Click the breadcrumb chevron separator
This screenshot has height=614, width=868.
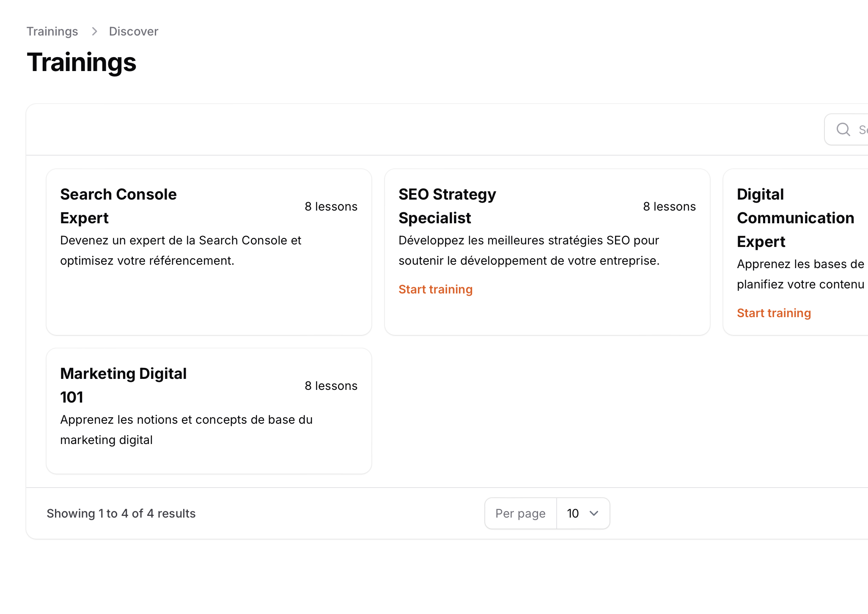94,31
